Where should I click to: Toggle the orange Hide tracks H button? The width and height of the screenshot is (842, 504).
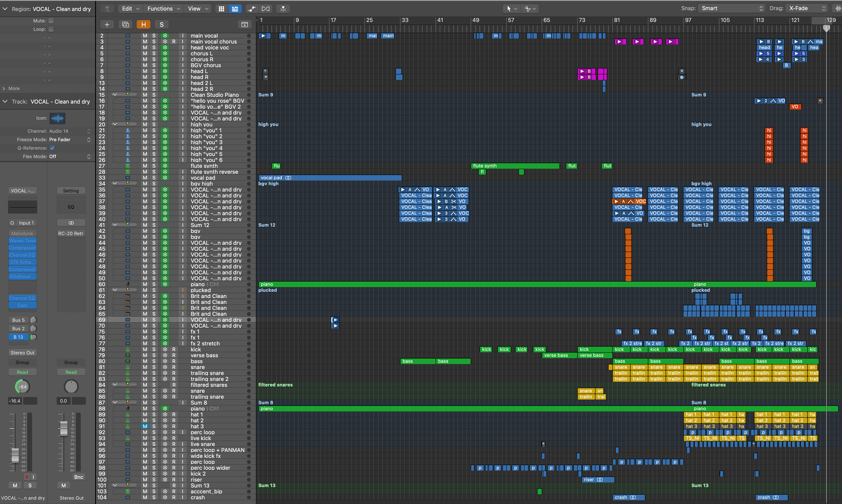(143, 25)
